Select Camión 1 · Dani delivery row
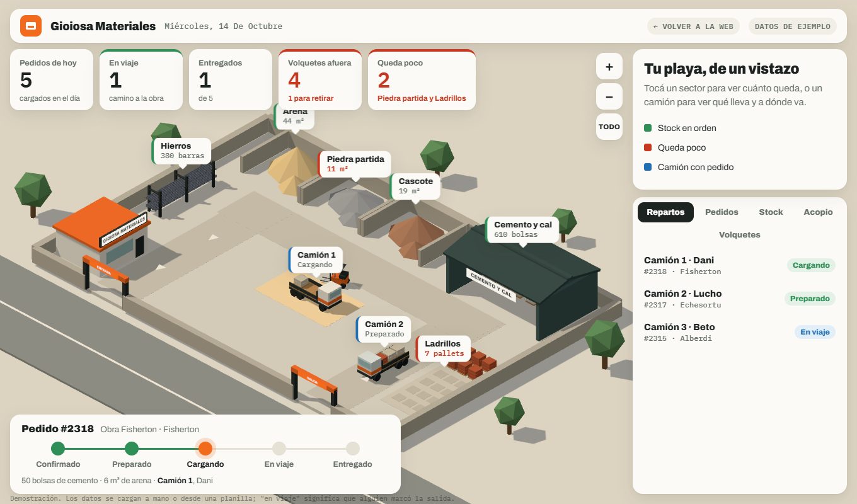This screenshot has height=504, width=857. (x=740, y=265)
